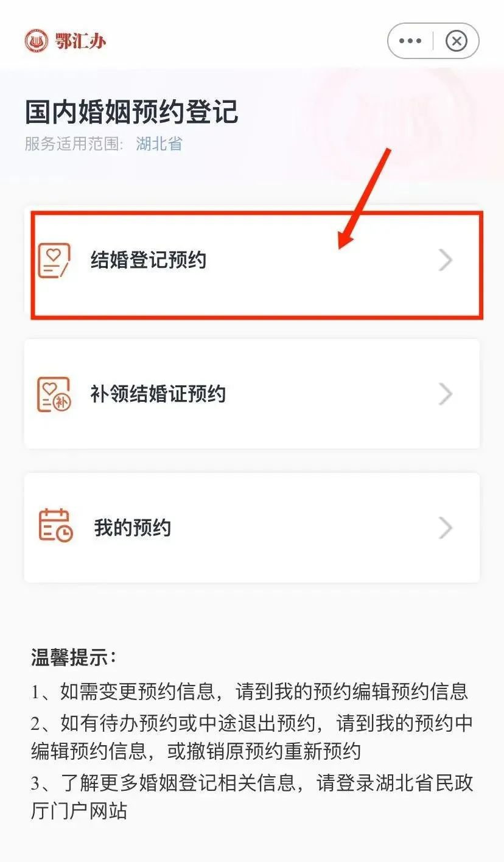Close the mini program with X icon
Screen dimensions: 504x862
[x=457, y=41]
